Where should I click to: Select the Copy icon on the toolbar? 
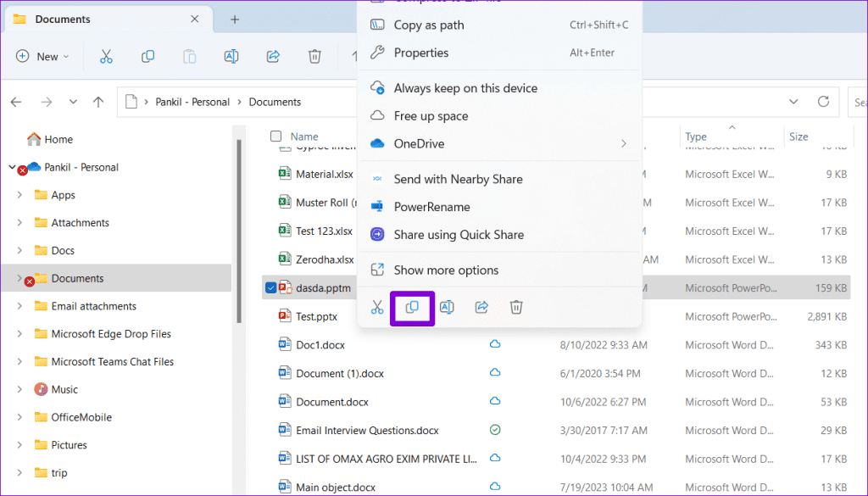pyautogui.click(x=147, y=56)
